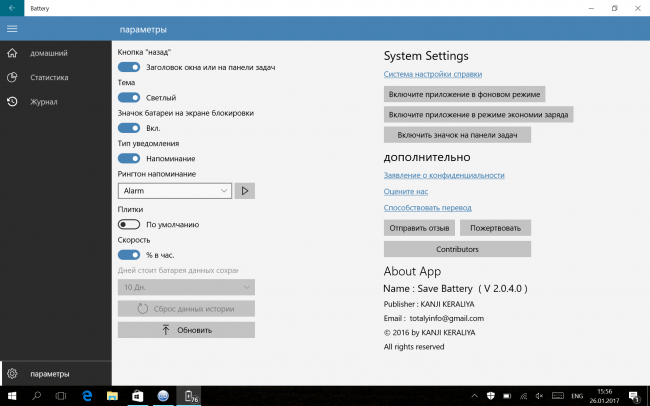Click Сброс данных истории button
This screenshot has width=650, height=406.
tap(186, 309)
